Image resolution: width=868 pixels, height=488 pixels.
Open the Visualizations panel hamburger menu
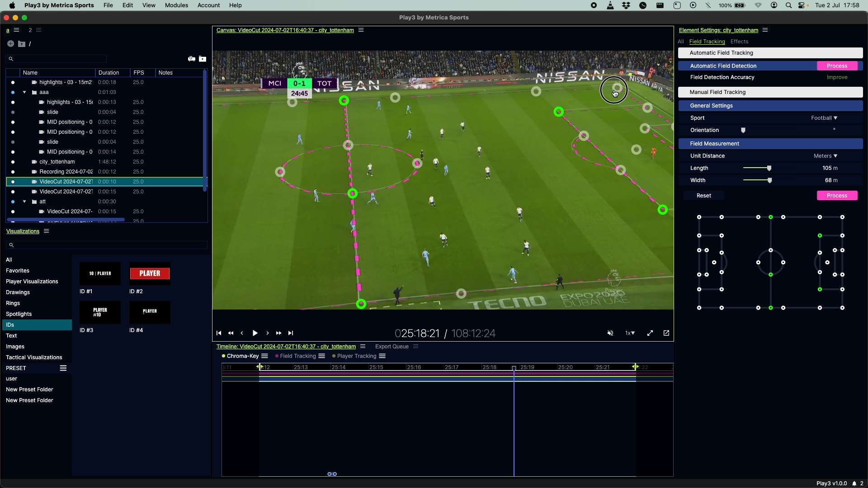tap(46, 231)
